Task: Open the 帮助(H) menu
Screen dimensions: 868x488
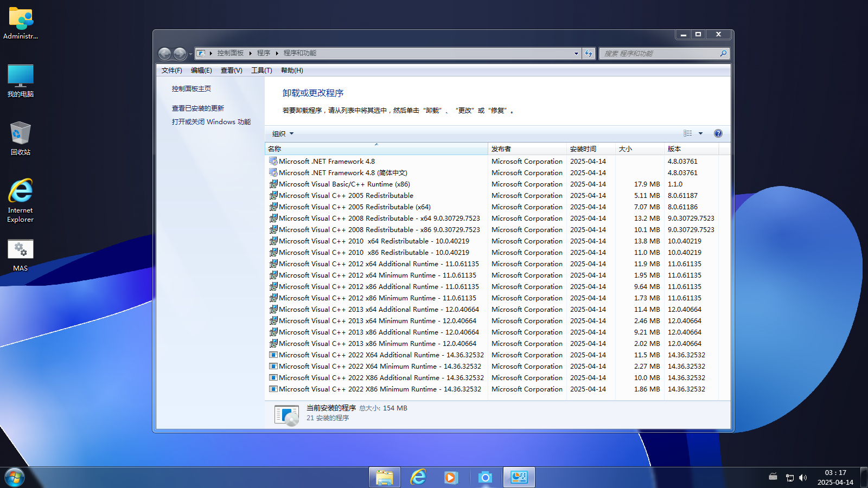Action: [x=292, y=70]
